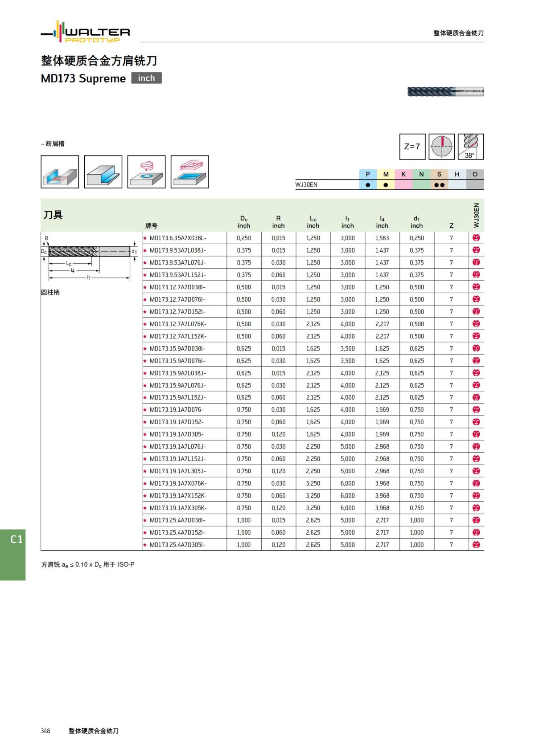The height and width of the screenshot is (756, 535).
Task: Select the shoulder milling application icon
Action: [103, 172]
